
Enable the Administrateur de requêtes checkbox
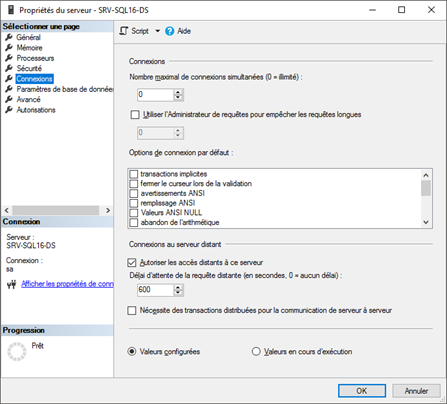[135, 115]
